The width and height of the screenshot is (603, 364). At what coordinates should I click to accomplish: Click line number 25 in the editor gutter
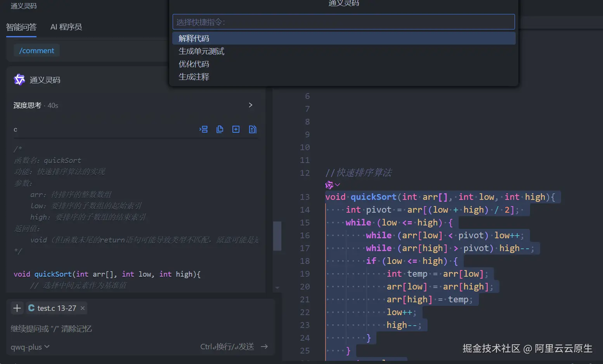[x=305, y=350]
